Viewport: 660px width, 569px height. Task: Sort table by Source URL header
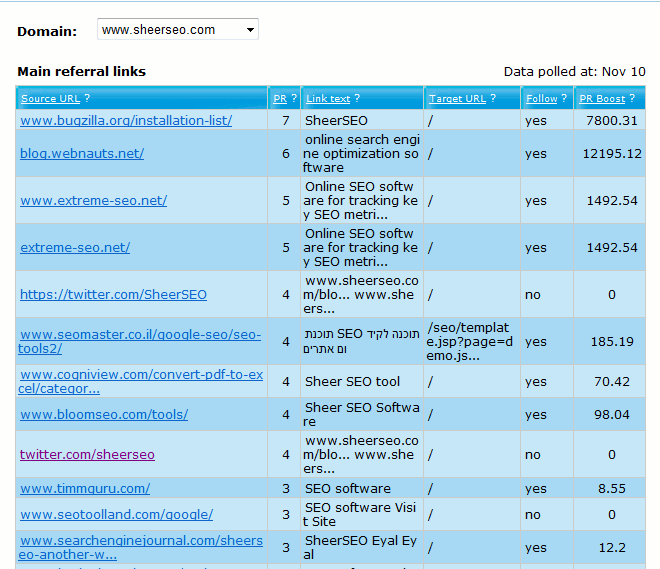pyautogui.click(x=51, y=98)
